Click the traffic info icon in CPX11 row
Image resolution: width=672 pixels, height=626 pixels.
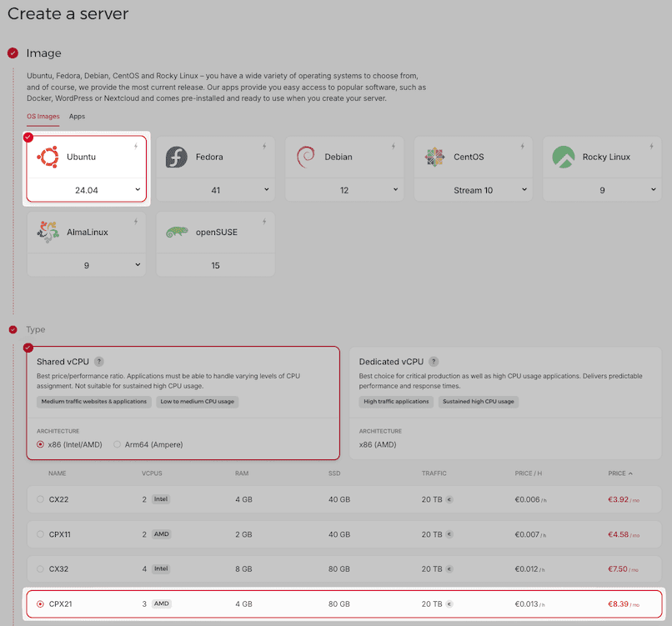tap(449, 534)
